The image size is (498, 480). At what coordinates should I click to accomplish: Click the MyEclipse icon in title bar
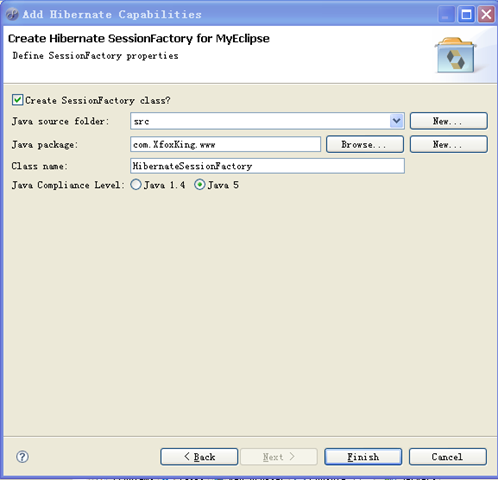12,14
